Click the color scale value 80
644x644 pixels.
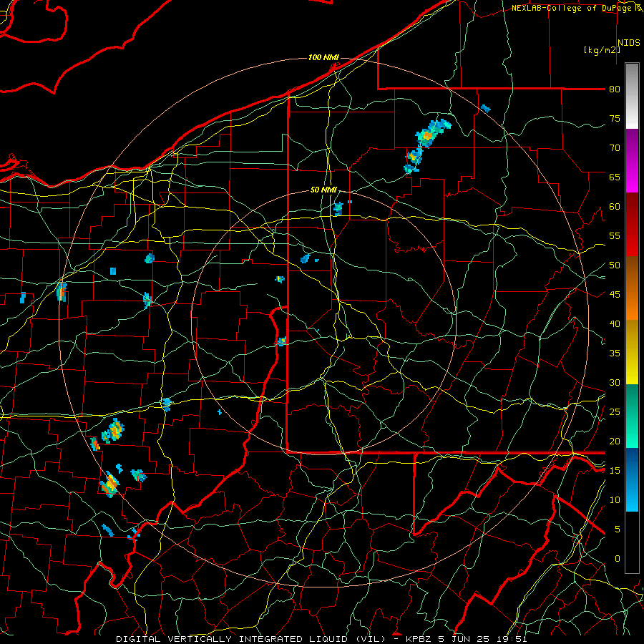point(615,89)
